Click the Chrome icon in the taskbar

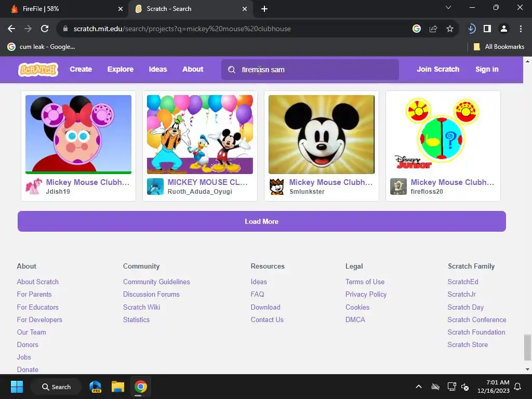tap(140, 387)
